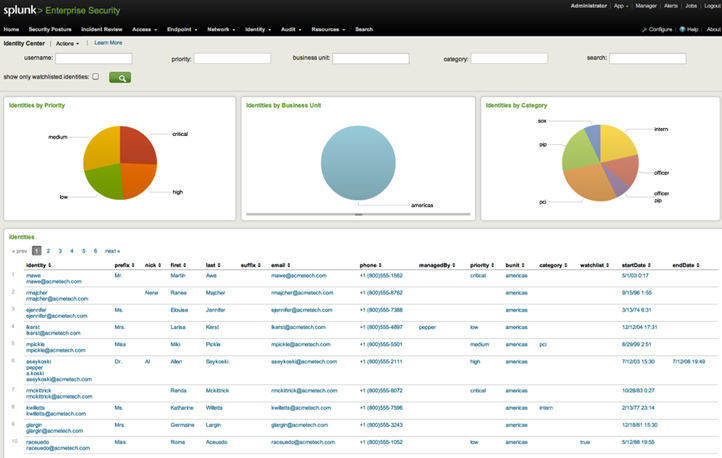Focus the priority input field
Screen dimensions: 722x458
[x=232, y=58]
